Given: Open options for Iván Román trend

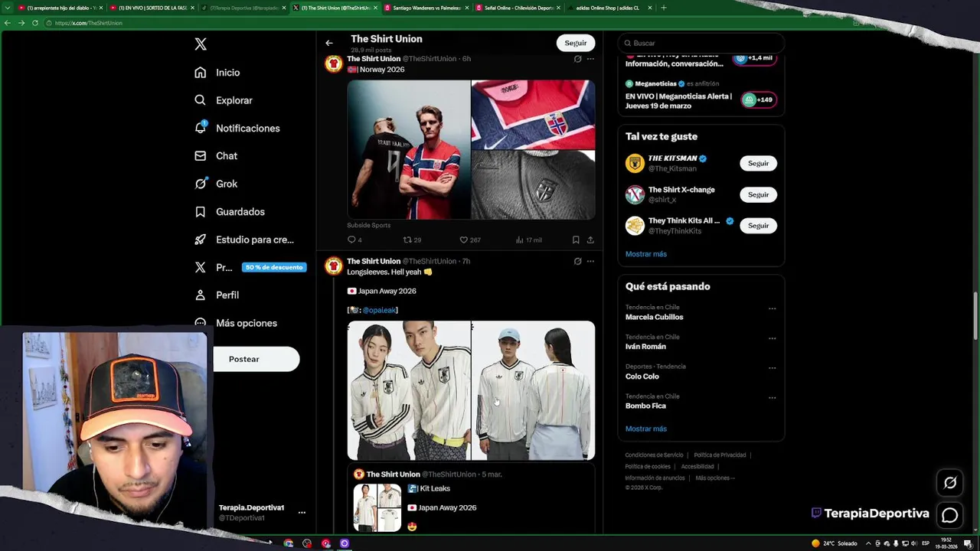Looking at the screenshot, I should pyautogui.click(x=772, y=338).
